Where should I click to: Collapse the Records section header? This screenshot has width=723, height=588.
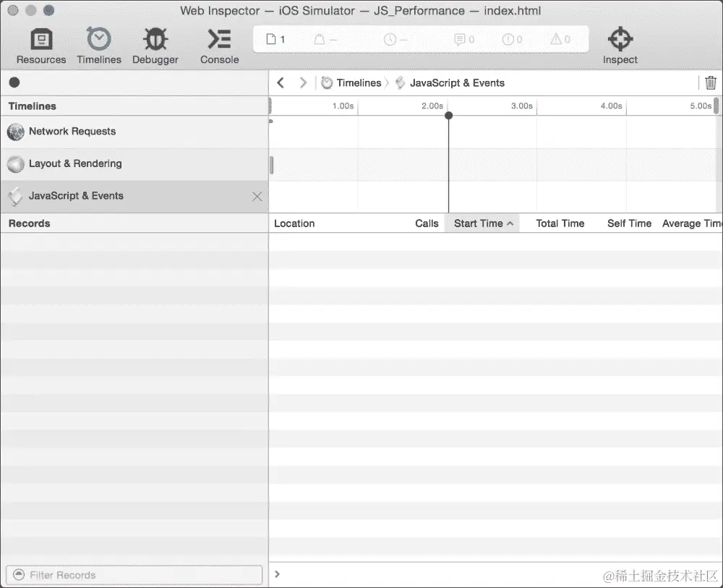point(29,223)
